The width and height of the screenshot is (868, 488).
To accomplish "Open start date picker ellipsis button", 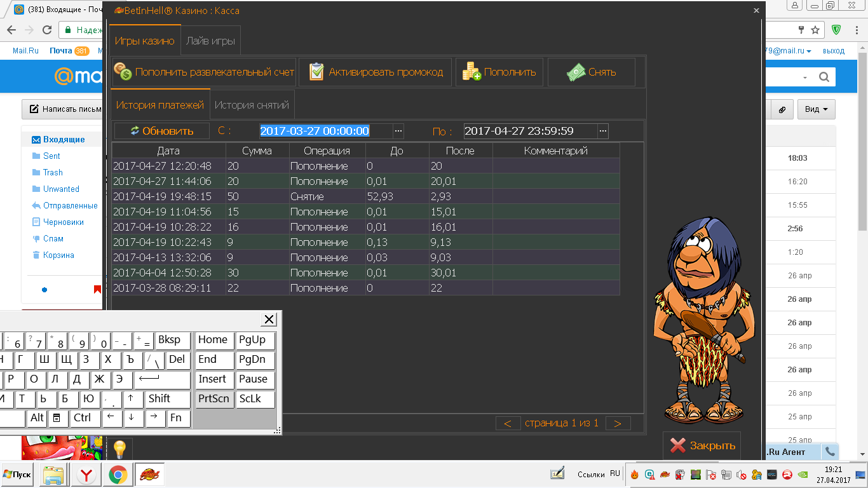I will pyautogui.click(x=398, y=131).
